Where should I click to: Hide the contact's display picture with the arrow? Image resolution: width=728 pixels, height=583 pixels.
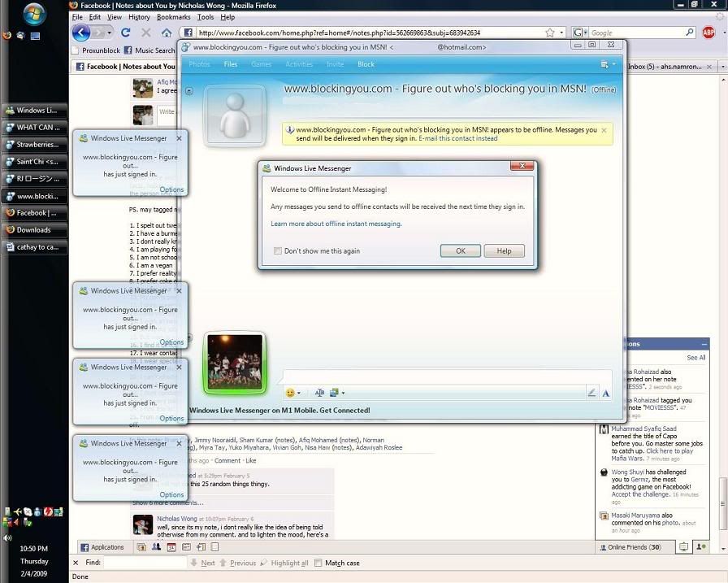click(189, 91)
